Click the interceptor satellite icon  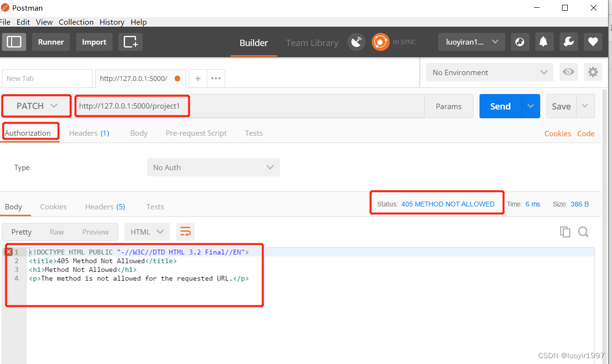click(357, 42)
